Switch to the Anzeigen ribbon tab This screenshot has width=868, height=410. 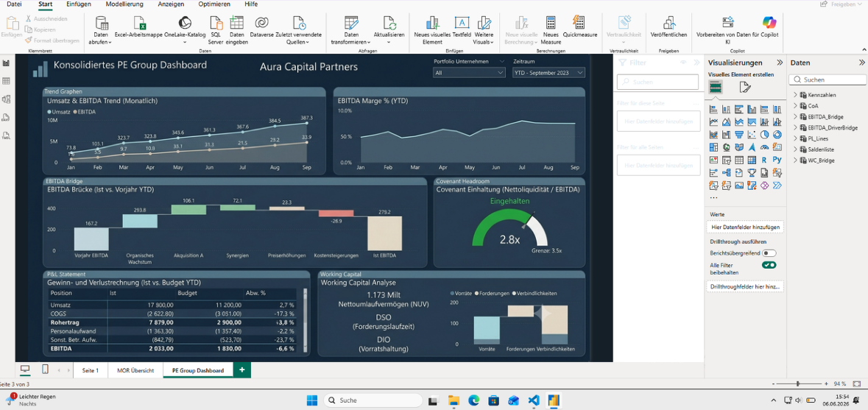pyautogui.click(x=171, y=4)
